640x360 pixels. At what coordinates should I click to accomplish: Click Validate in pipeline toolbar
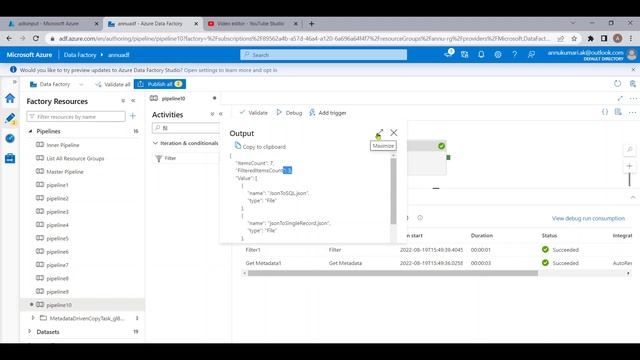tap(253, 113)
